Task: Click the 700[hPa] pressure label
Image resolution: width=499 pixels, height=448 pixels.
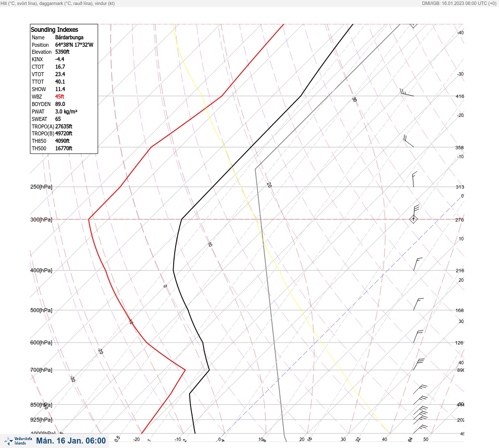Action: coord(41,370)
